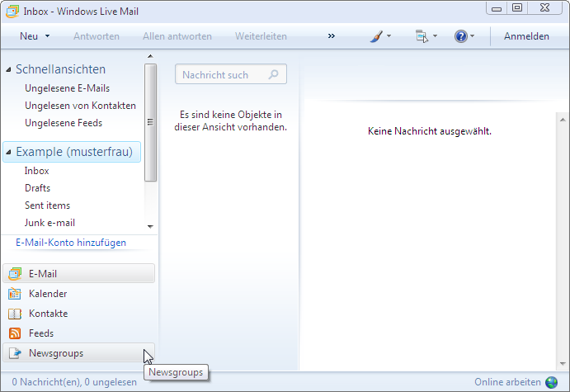Click Weiterleiten in the toolbar
Image resolution: width=570 pixels, height=392 pixels.
point(261,36)
